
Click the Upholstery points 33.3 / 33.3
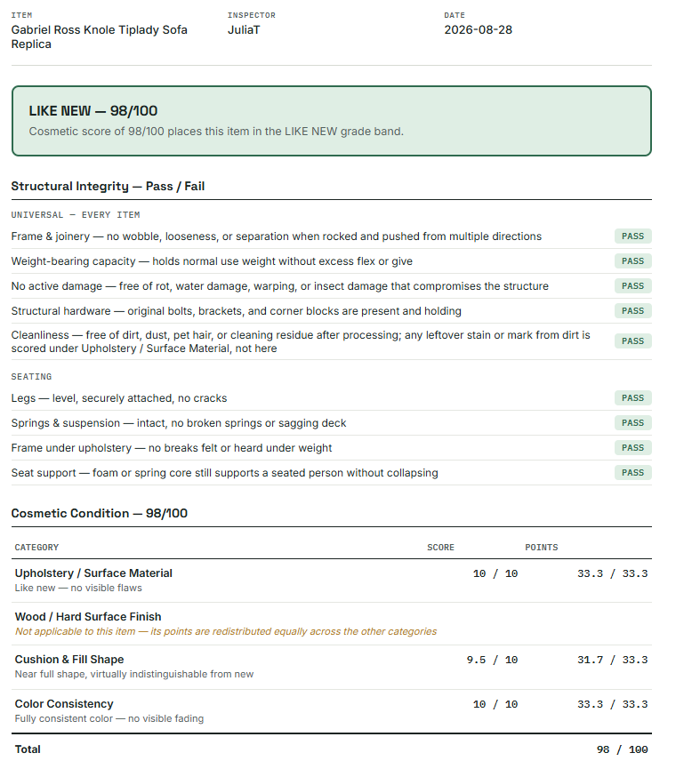[x=613, y=573]
